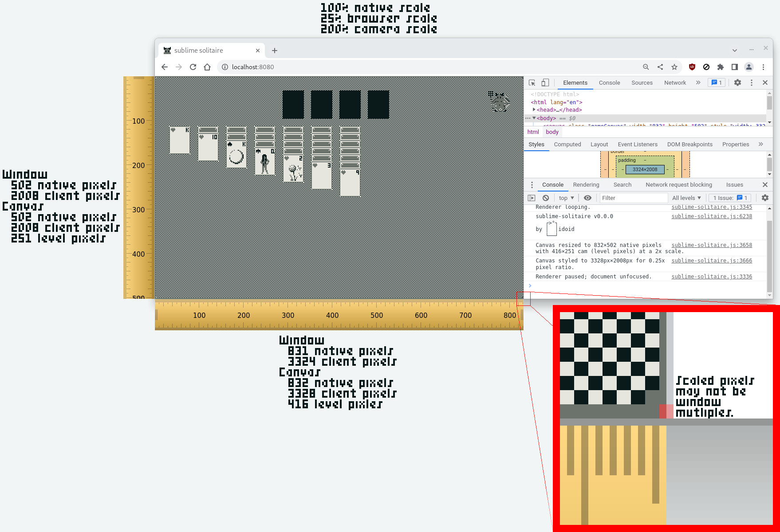780x532 pixels.
Task: Close the DevTools panel
Action: [765, 82]
